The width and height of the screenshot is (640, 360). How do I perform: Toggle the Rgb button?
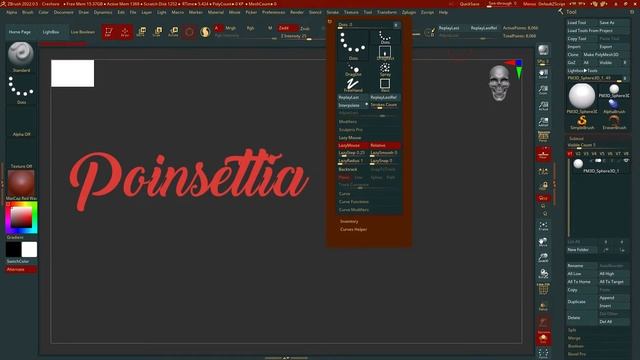(x=250, y=28)
